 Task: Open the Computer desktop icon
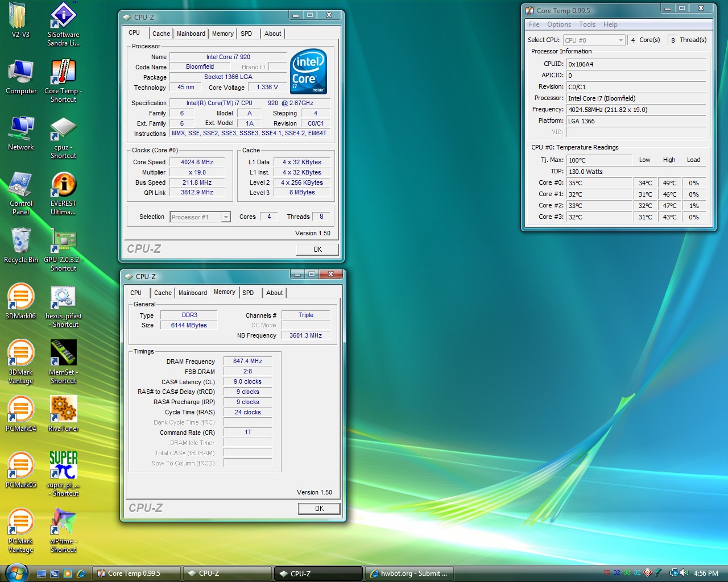pyautogui.click(x=21, y=77)
